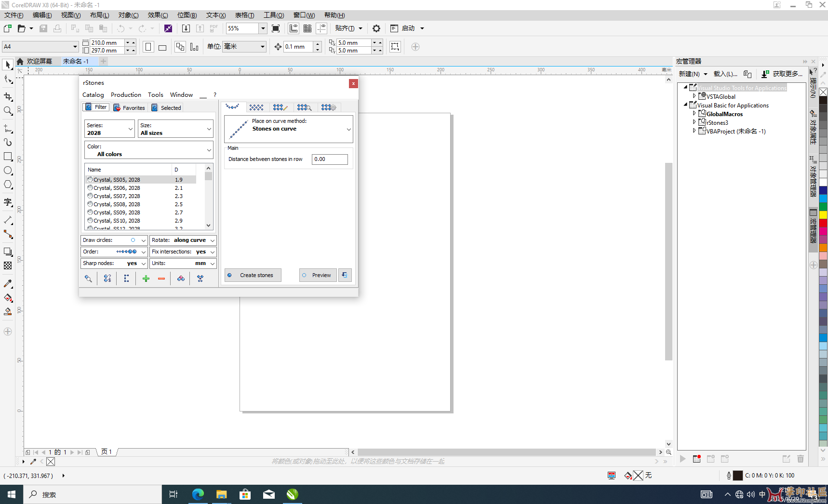Click 贴齐 snap-to button

[348, 28]
